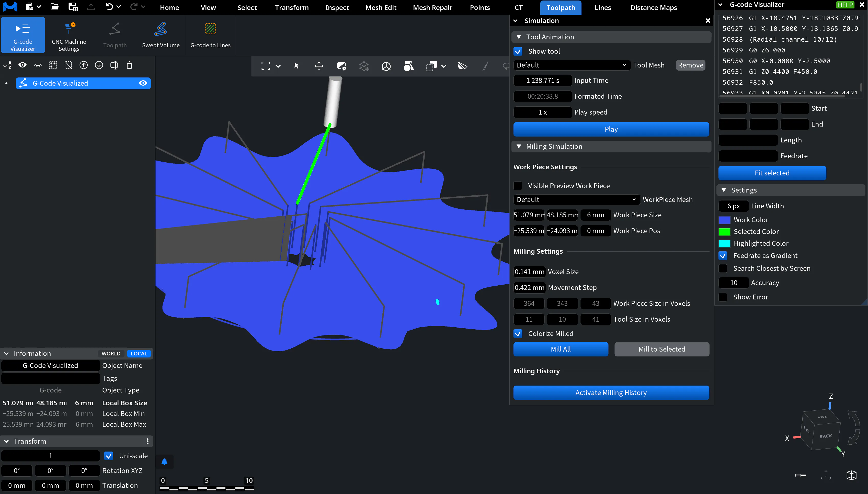
Task: Go to the Home tab
Action: [x=169, y=7]
